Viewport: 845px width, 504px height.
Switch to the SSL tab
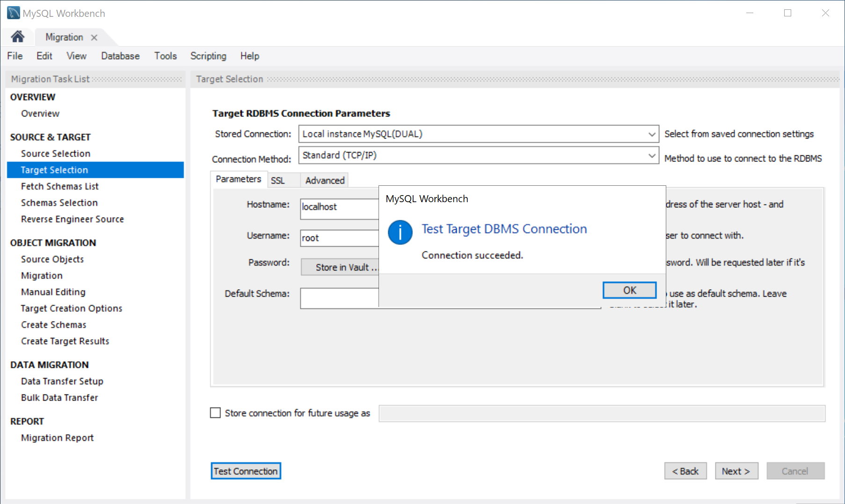pos(278,181)
